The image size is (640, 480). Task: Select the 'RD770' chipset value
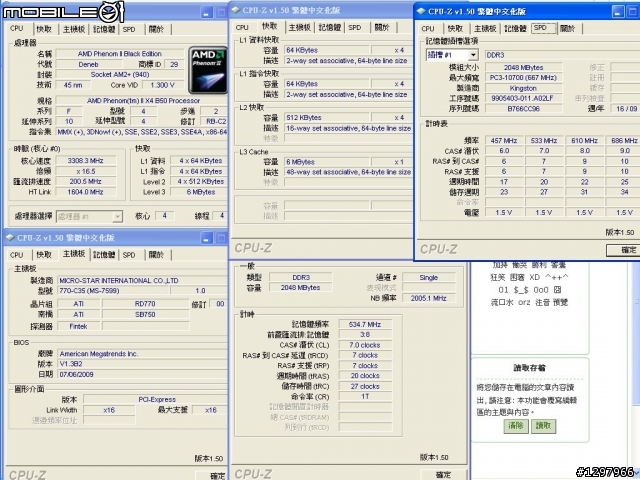[145, 304]
